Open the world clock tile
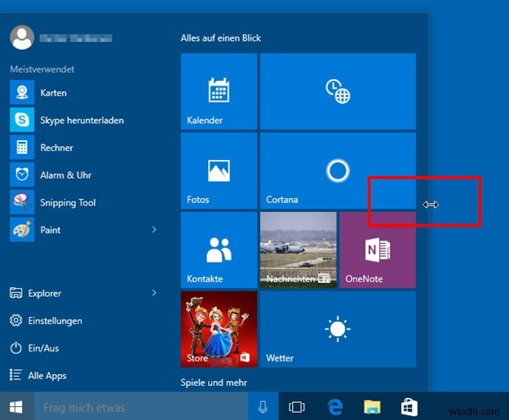Image resolution: width=509 pixels, height=420 pixels. pyautogui.click(x=338, y=91)
